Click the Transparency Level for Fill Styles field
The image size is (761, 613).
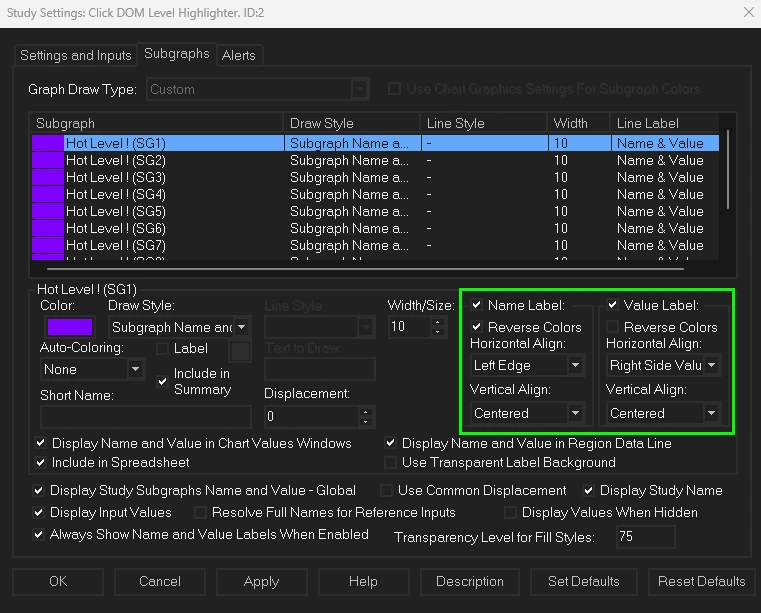pyautogui.click(x=645, y=537)
